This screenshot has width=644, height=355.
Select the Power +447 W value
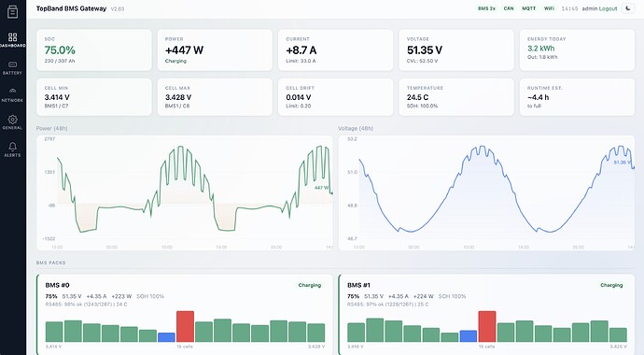(185, 50)
